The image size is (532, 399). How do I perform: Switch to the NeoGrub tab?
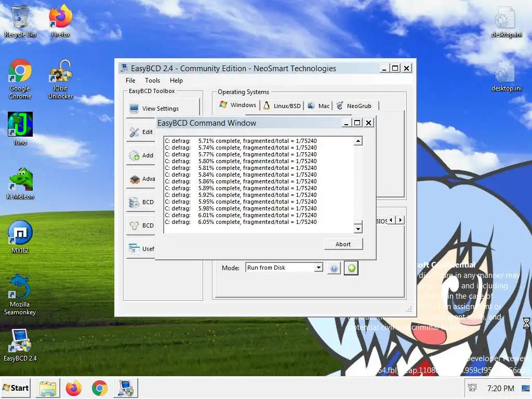(355, 106)
